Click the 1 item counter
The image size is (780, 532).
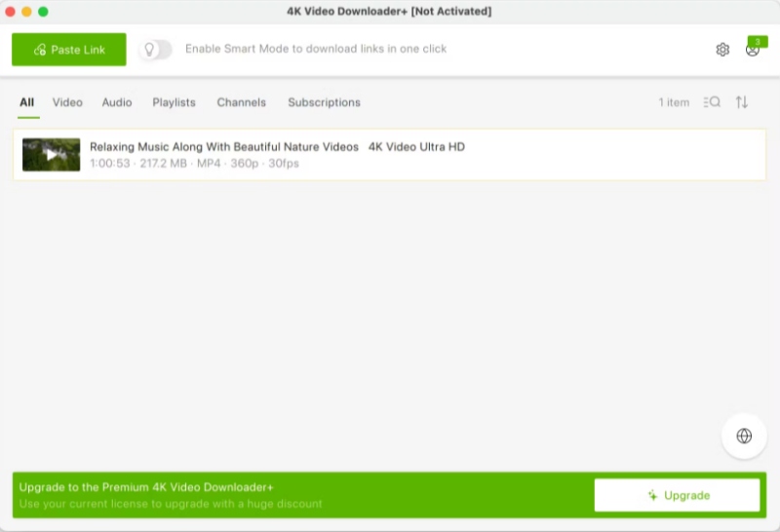point(674,102)
